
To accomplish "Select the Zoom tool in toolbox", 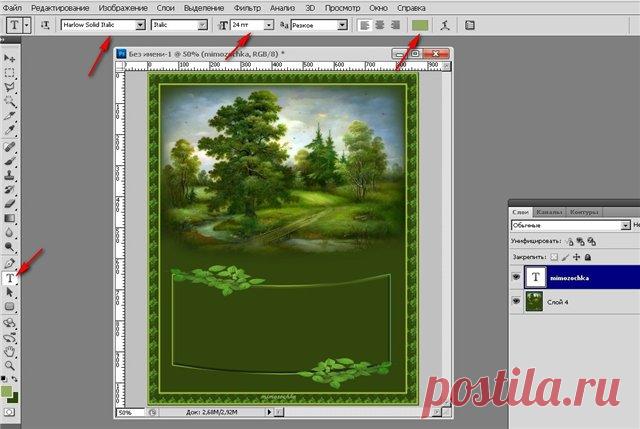I will 9,365.
